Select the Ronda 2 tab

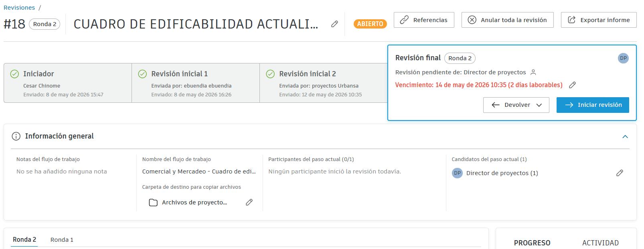click(x=24, y=239)
